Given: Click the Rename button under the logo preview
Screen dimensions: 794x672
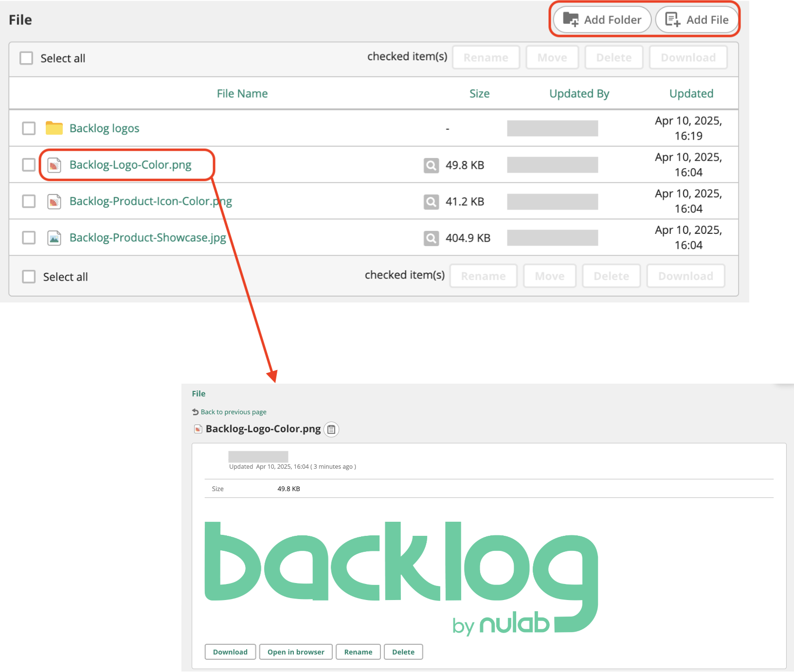Looking at the screenshot, I should [358, 652].
